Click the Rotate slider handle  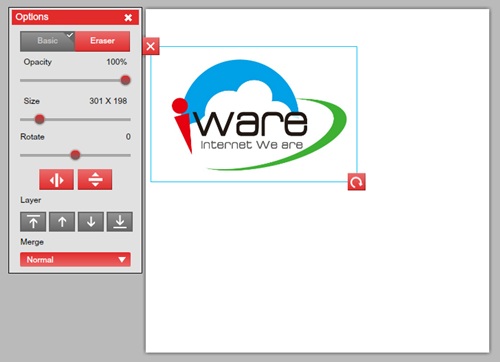tap(75, 155)
